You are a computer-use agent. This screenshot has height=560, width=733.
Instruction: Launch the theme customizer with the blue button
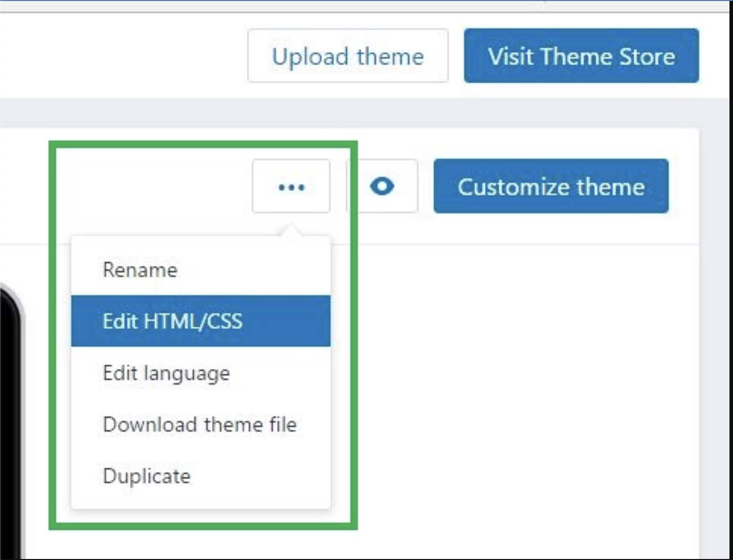pyautogui.click(x=551, y=186)
